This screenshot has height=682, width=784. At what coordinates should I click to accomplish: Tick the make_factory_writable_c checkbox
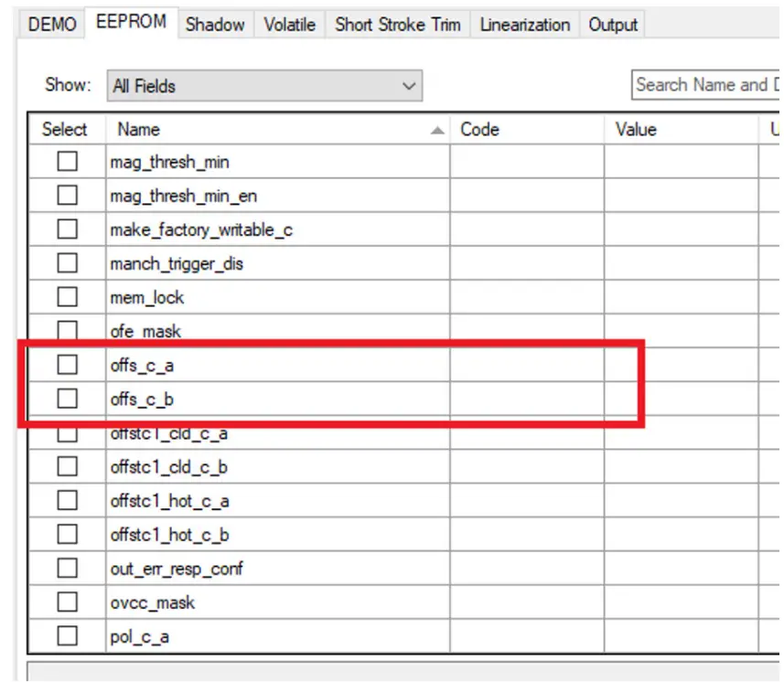pyautogui.click(x=68, y=229)
